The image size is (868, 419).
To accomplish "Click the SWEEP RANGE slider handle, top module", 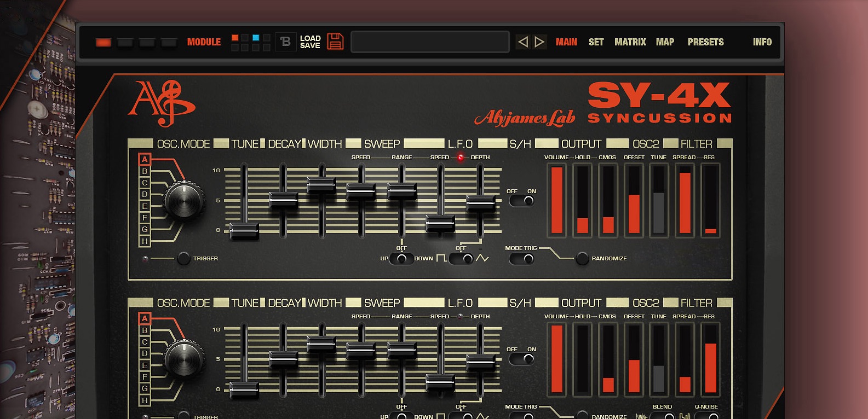I will (402, 191).
